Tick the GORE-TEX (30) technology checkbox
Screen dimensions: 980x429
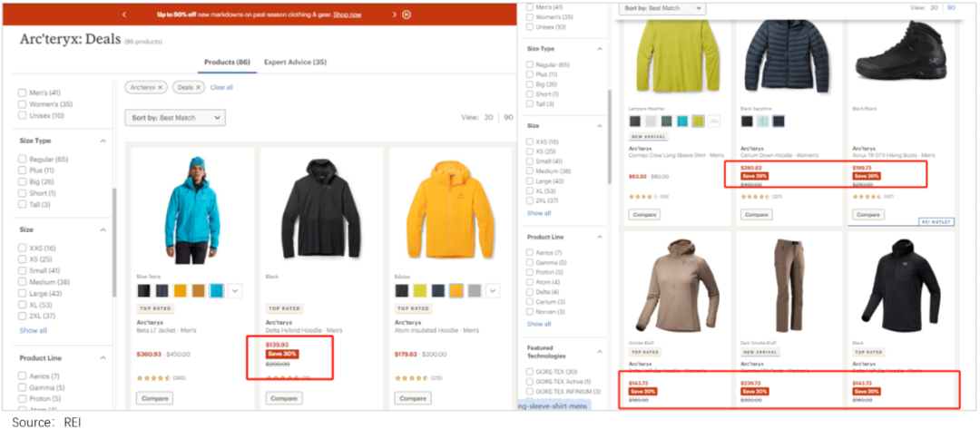(531, 371)
